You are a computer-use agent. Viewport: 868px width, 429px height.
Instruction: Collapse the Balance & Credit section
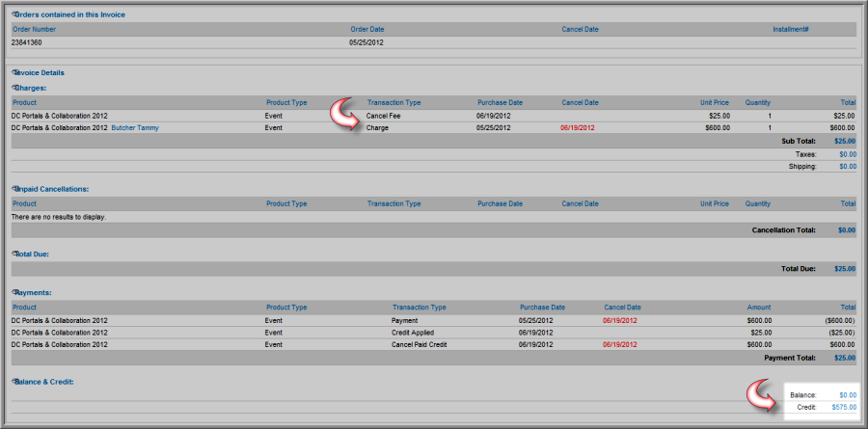pyautogui.click(x=14, y=382)
